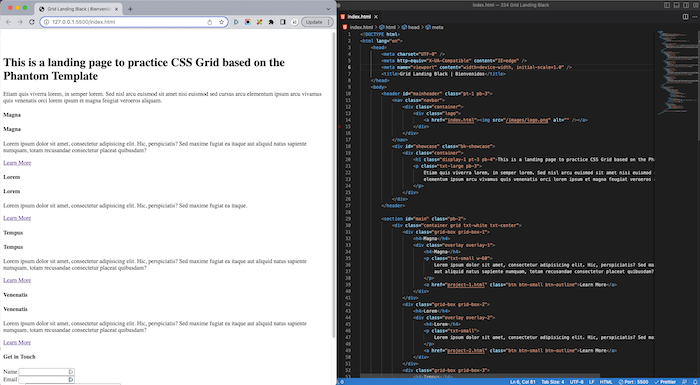Click the Update button in Chrome
This screenshot has height=385, width=700.
pyautogui.click(x=317, y=22)
